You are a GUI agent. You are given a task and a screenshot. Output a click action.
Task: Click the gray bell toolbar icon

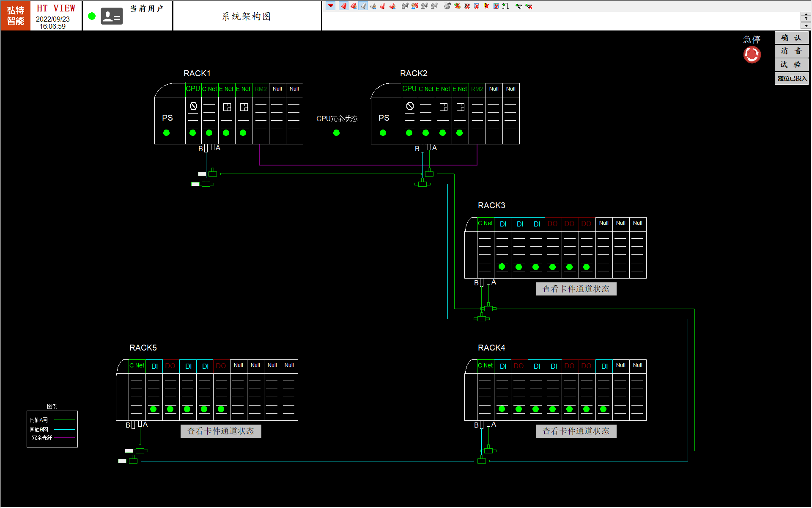coord(363,6)
